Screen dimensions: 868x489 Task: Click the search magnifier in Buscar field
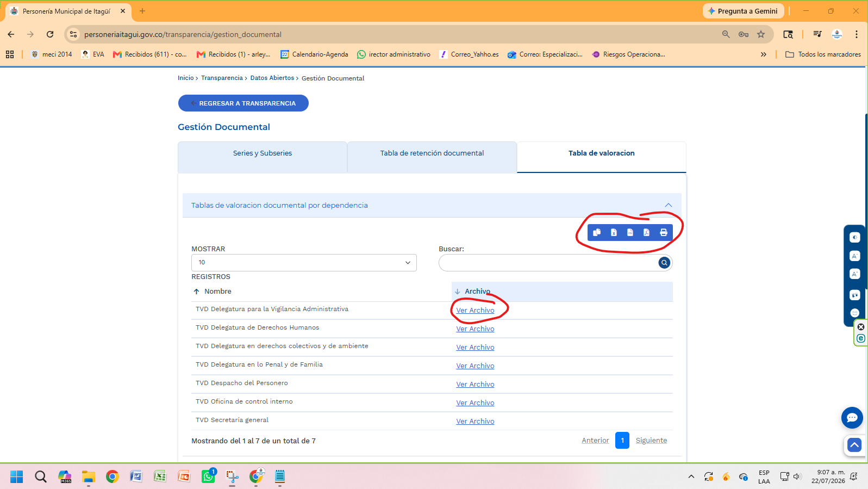664,263
